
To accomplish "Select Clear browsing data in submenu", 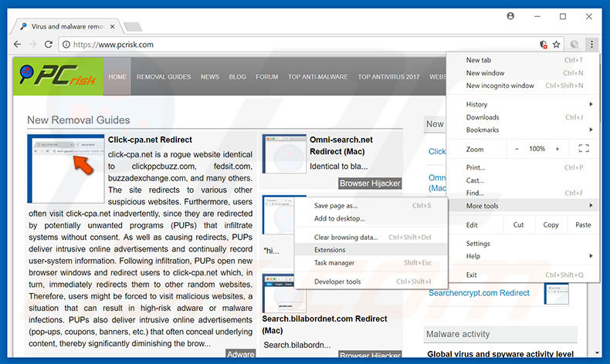I will [x=371, y=237].
